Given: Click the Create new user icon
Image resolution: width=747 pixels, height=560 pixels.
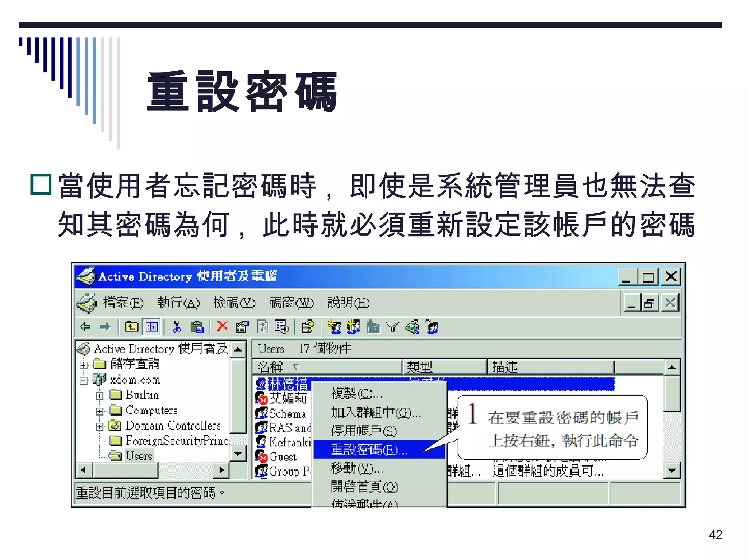Looking at the screenshot, I should coord(334,327).
